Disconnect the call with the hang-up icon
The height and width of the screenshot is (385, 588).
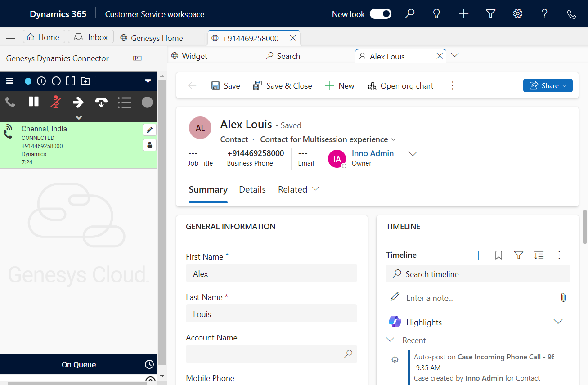(101, 102)
